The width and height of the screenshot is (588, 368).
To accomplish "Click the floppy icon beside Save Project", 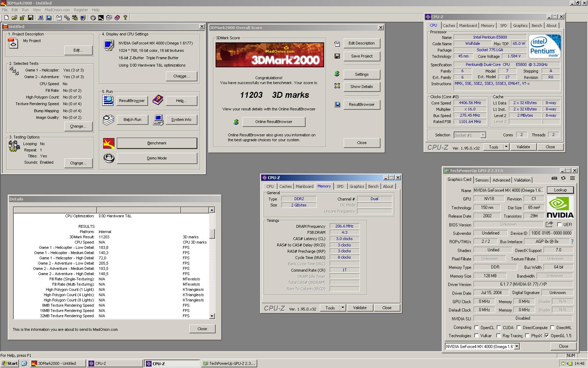I will 337,56.
